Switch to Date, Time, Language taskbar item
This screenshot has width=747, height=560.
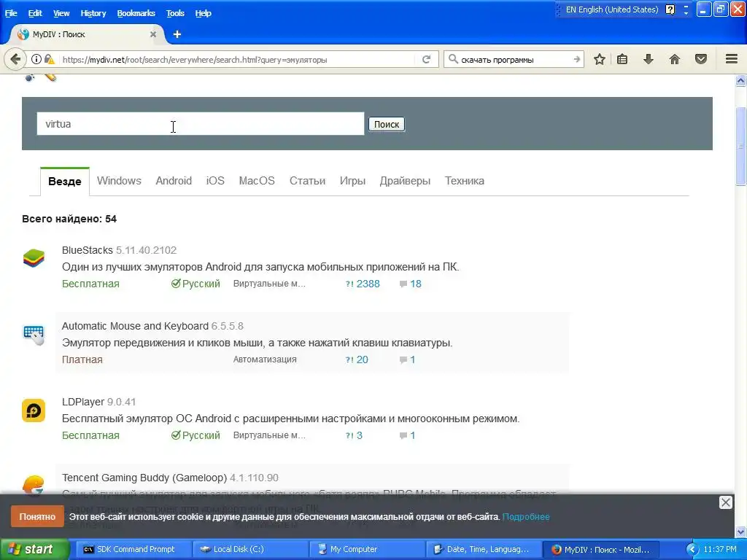click(484, 550)
